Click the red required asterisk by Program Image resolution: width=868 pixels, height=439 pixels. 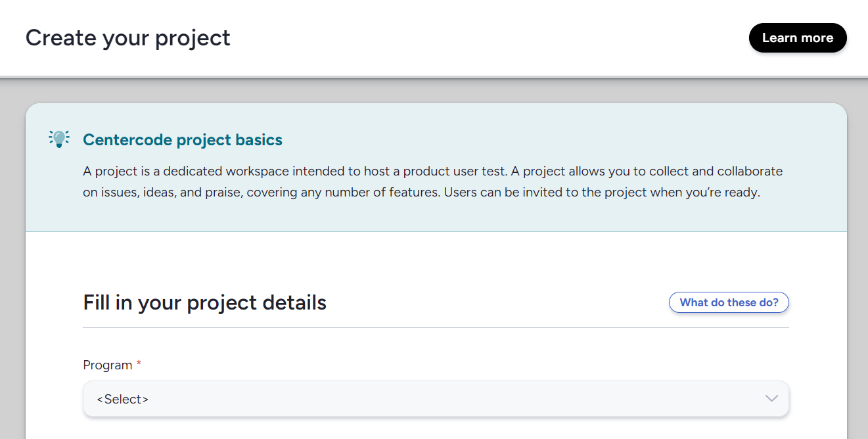[139, 364]
